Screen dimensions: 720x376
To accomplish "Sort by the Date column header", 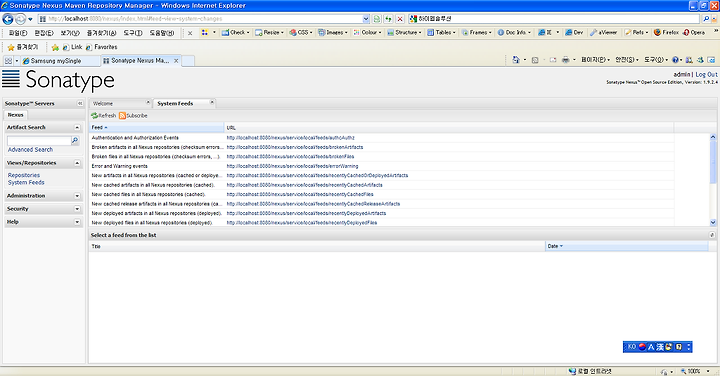I will [627, 247].
